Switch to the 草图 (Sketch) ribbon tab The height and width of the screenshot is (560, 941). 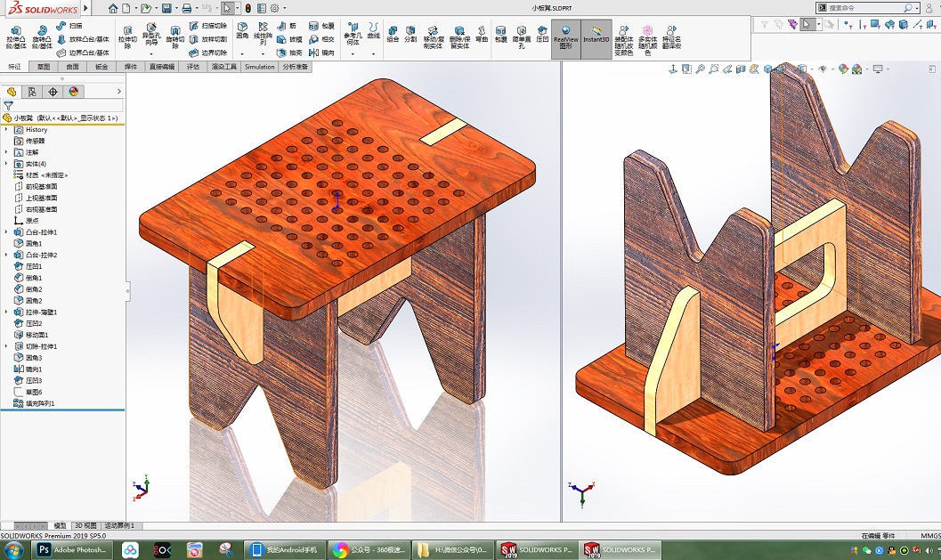click(x=44, y=67)
